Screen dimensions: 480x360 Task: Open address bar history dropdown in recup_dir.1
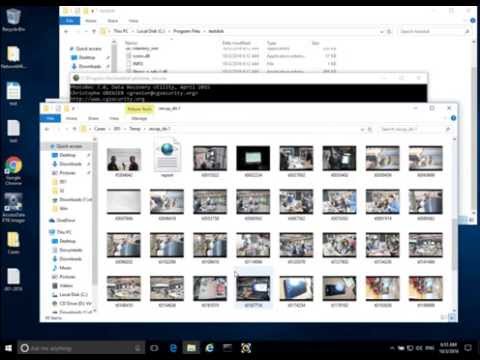(x=362, y=129)
